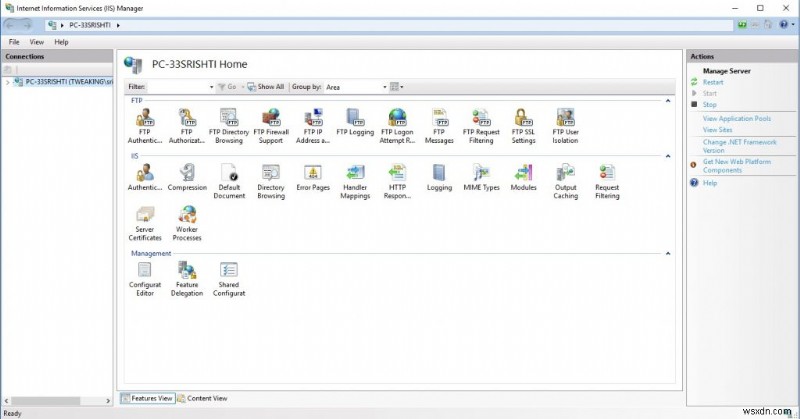Expand PC-33SRISHTI node in Connections tree

(x=7, y=82)
